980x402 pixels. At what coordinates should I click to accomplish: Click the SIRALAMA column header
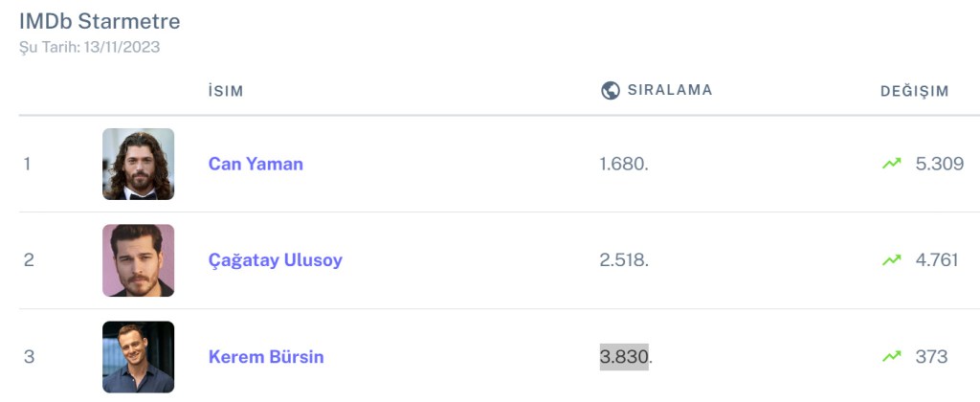tap(669, 91)
